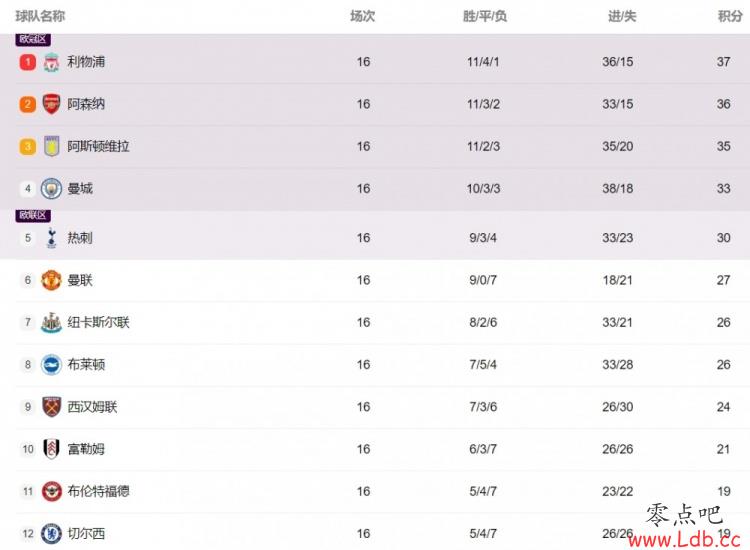Viewport: 750px width, 550px height.
Task: Open the Manchester City crest icon
Action: (x=51, y=188)
